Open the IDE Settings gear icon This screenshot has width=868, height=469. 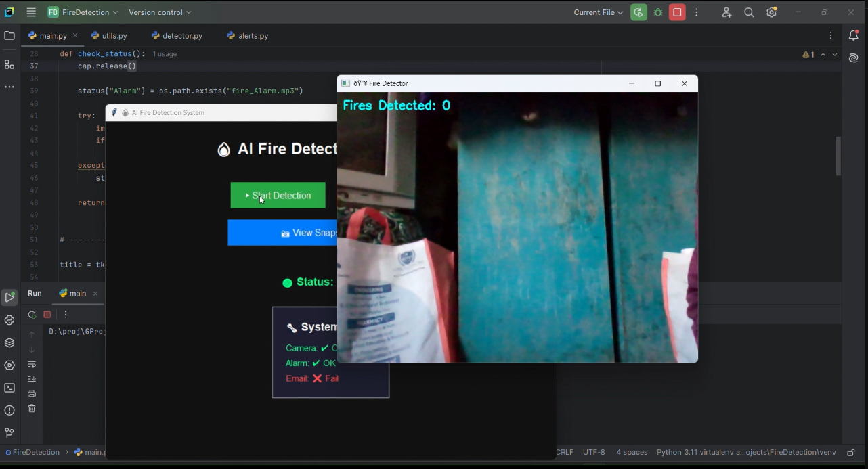point(771,12)
